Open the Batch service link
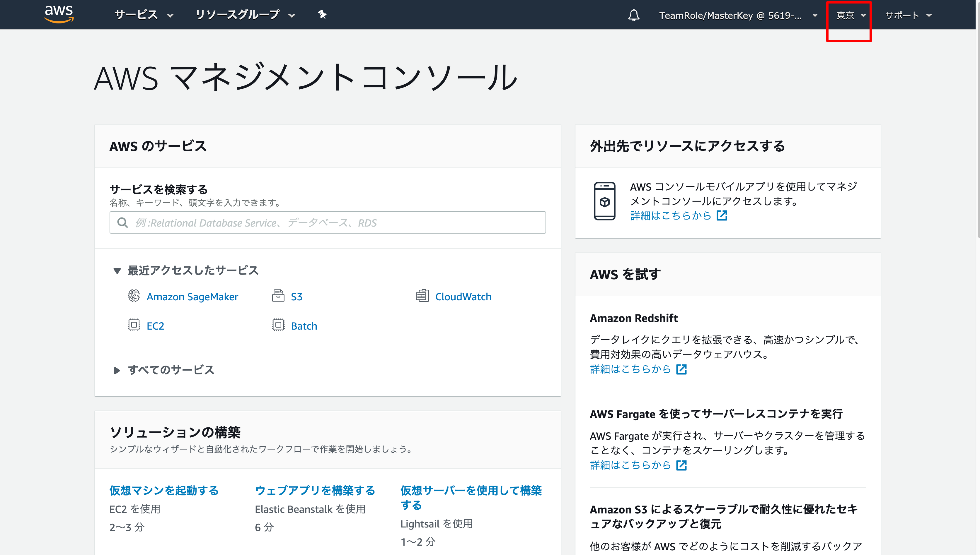This screenshot has height=555, width=980. [304, 326]
